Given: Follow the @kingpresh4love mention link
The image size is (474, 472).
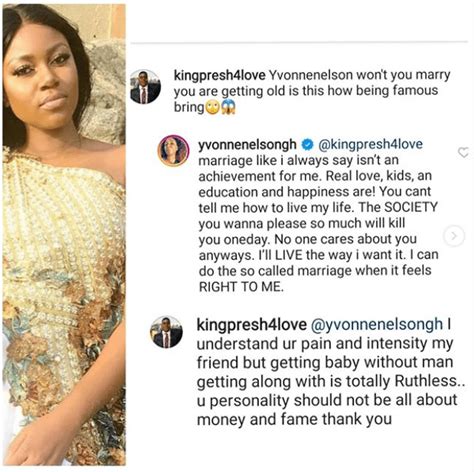Looking at the screenshot, I should point(371,144).
